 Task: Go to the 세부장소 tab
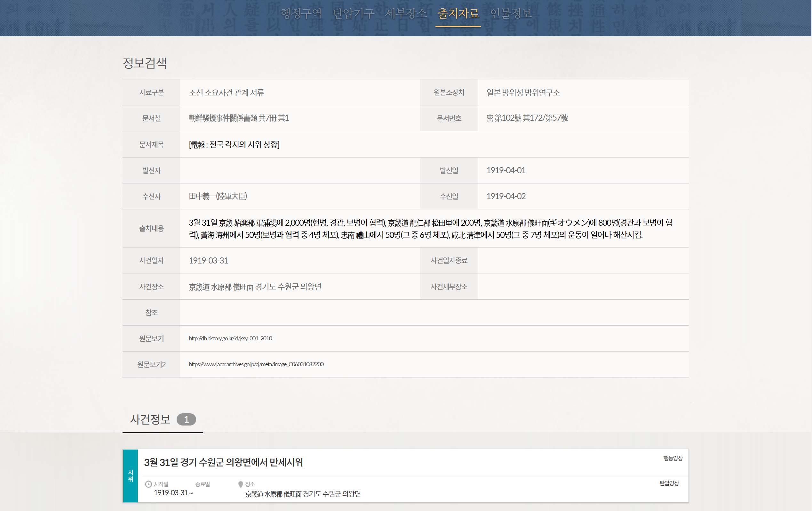[x=406, y=13]
